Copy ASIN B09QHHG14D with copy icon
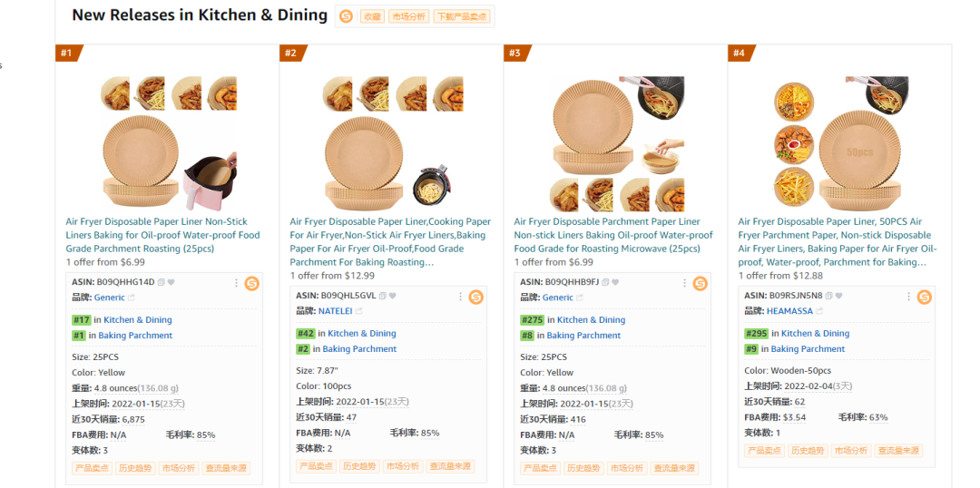Viewport: 980px width, 488px height. pos(162,282)
